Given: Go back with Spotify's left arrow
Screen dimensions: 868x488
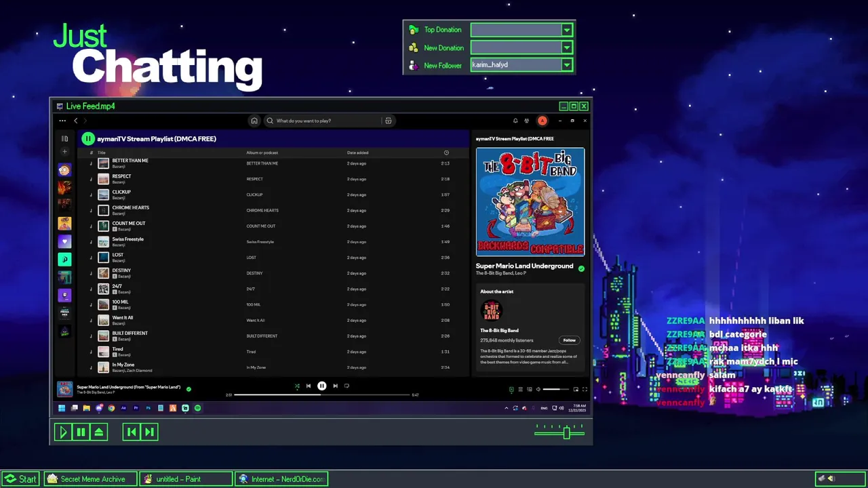Looking at the screenshot, I should click(76, 121).
